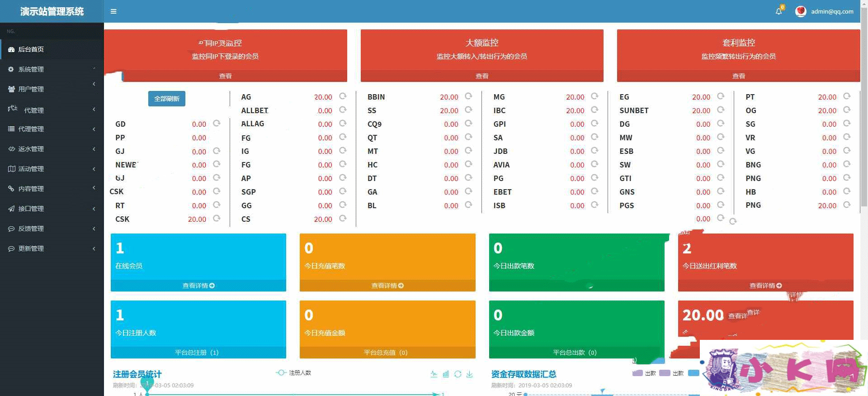Expand 内容管理 sidebar menu
The image size is (868, 396).
[52, 189]
